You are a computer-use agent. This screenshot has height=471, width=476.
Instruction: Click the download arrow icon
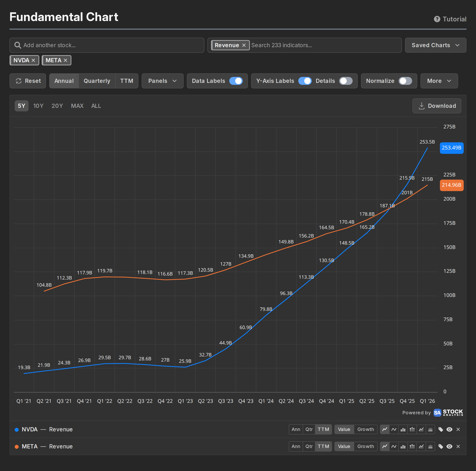pyautogui.click(x=421, y=106)
